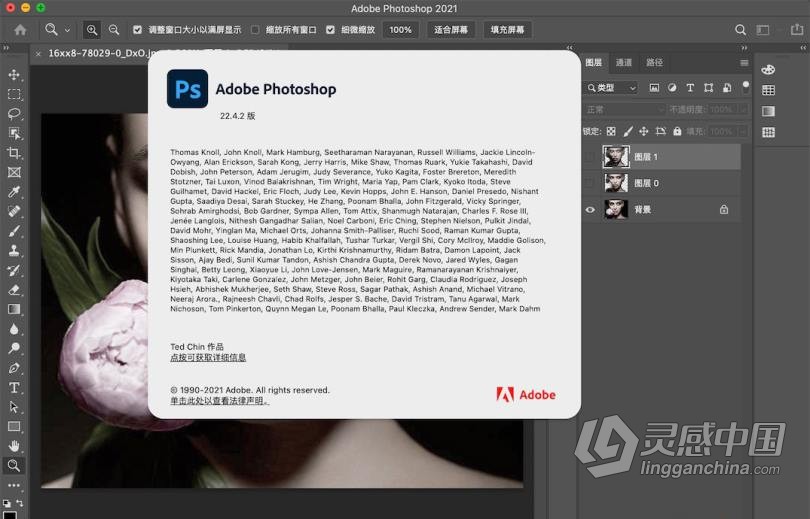Click the 适合屏幕 button
Viewport: 810px width, 519px height.
[450, 30]
